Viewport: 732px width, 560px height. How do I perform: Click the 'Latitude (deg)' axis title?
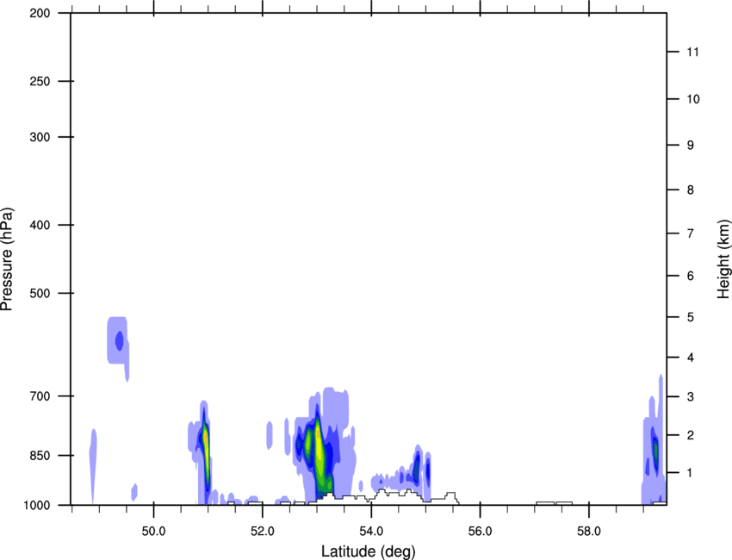[x=369, y=551]
